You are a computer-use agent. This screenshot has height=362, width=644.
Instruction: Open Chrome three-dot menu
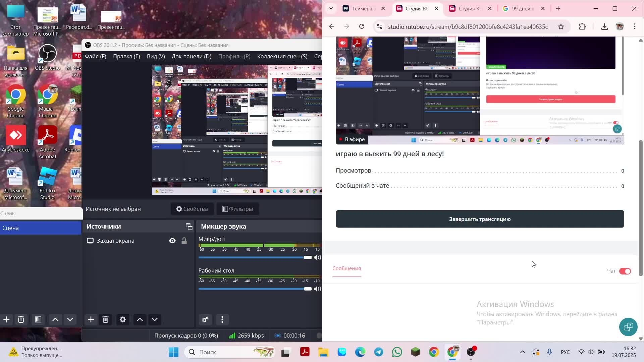pos(635,26)
